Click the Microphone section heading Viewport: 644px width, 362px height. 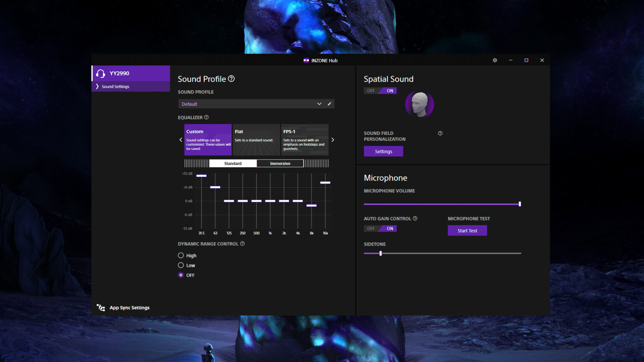click(x=386, y=178)
